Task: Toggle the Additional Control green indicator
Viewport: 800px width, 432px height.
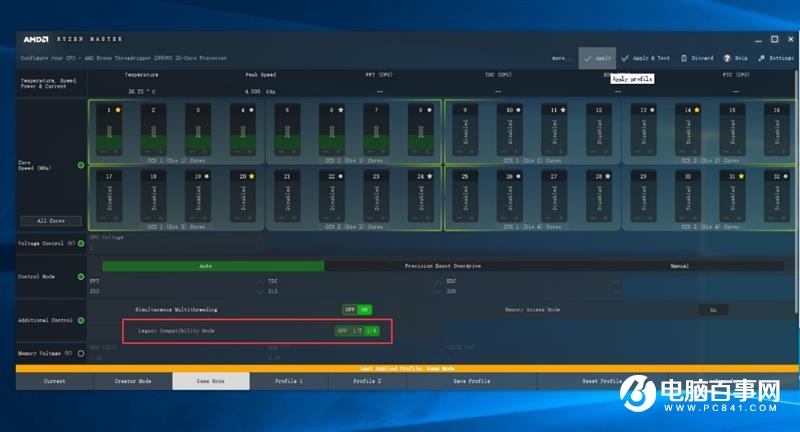Action: [x=81, y=320]
